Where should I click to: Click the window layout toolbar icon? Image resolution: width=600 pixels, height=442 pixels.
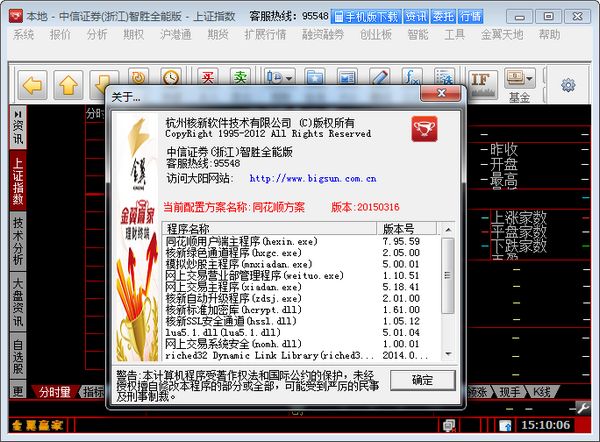click(347, 77)
